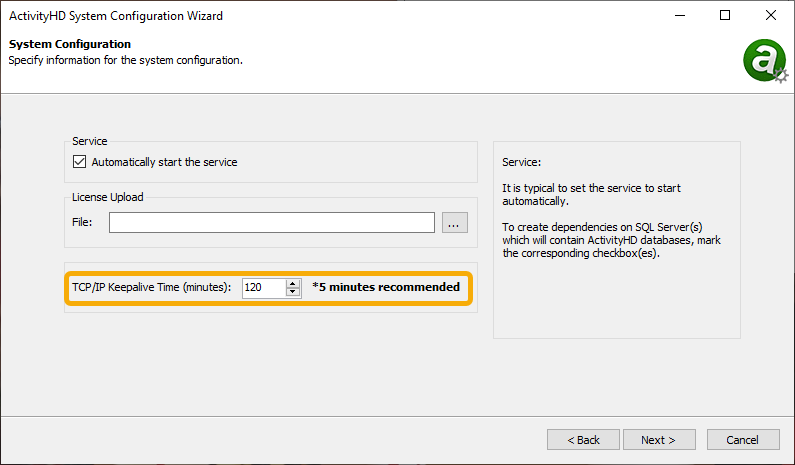Click the 'ActivityHD System Configuration Wizard' title
The height and width of the screenshot is (465, 795).
pos(116,16)
